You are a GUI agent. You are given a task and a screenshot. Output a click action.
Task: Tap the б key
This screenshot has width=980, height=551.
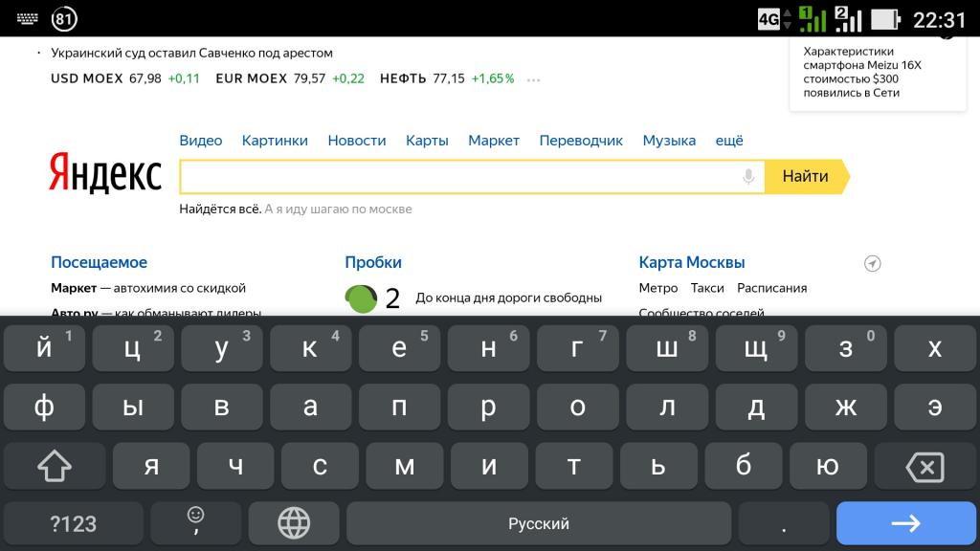(x=743, y=466)
